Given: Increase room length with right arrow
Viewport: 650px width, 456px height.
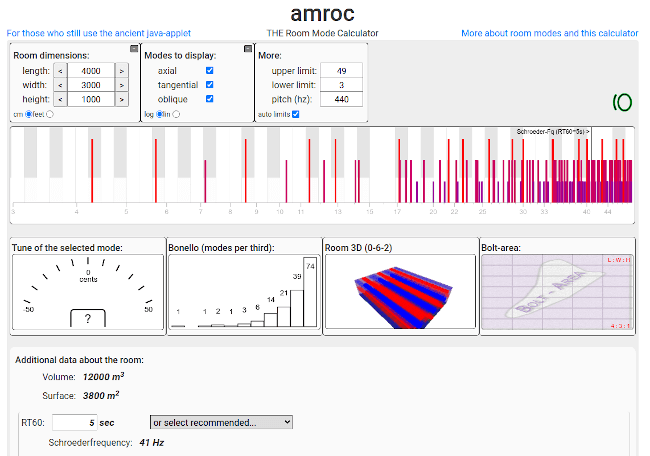Looking at the screenshot, I should click(121, 71).
